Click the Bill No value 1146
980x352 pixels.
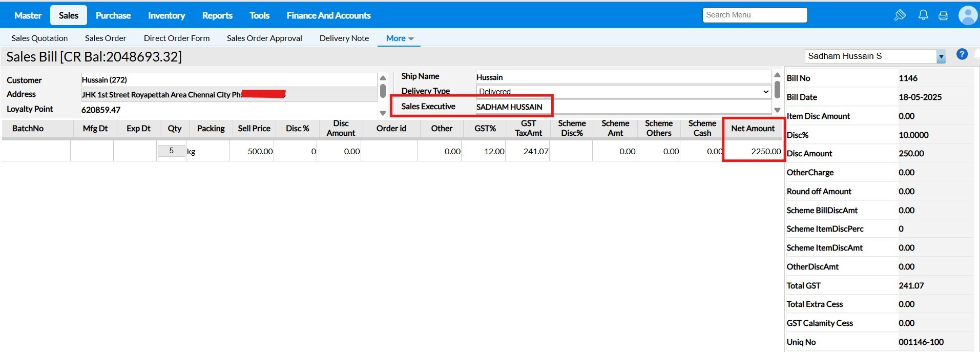908,78
